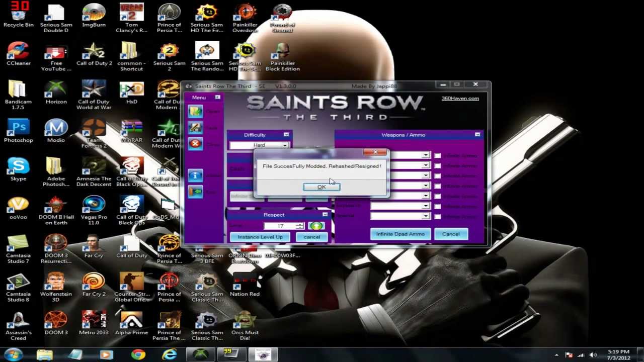Select the Orcs Must Die! desktop icon
644x362 pixels.
click(x=245, y=326)
